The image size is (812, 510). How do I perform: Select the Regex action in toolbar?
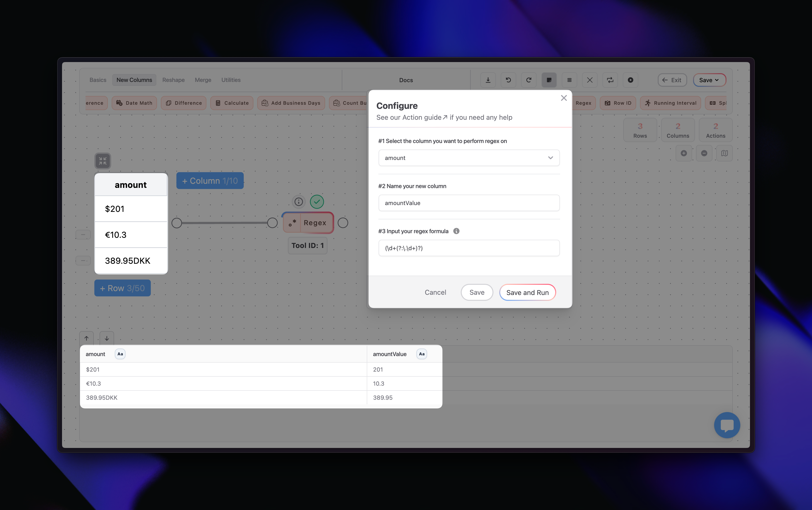(584, 103)
